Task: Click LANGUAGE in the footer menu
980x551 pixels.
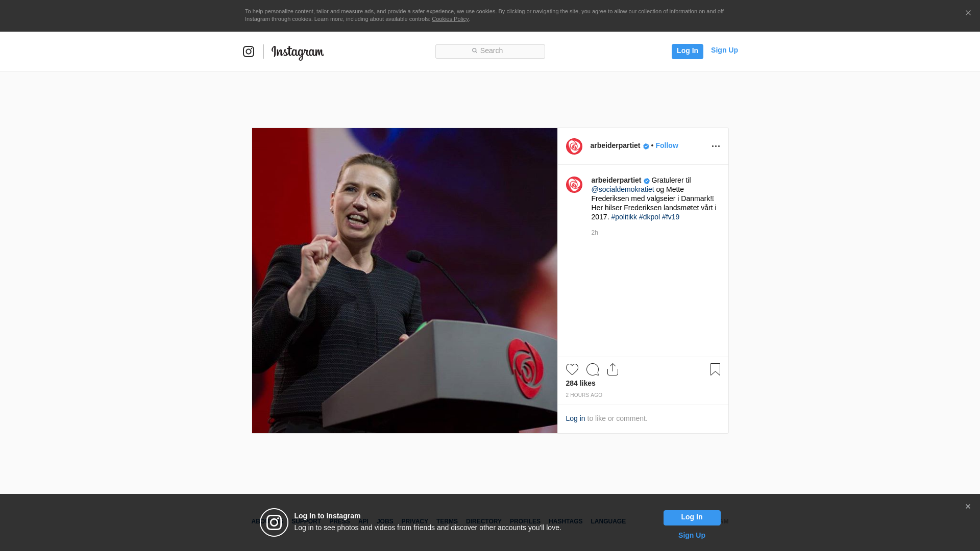Action: click(608, 521)
